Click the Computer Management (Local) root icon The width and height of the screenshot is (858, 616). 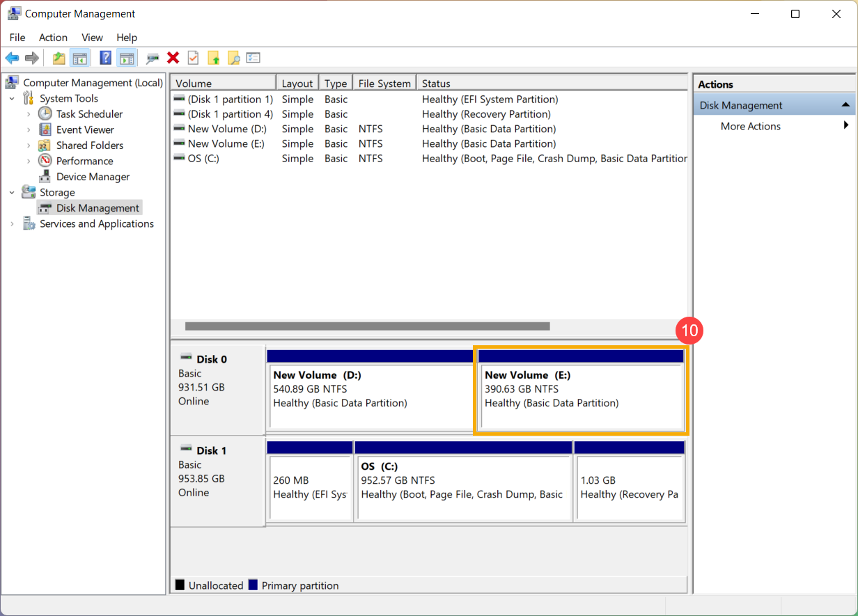coord(12,82)
